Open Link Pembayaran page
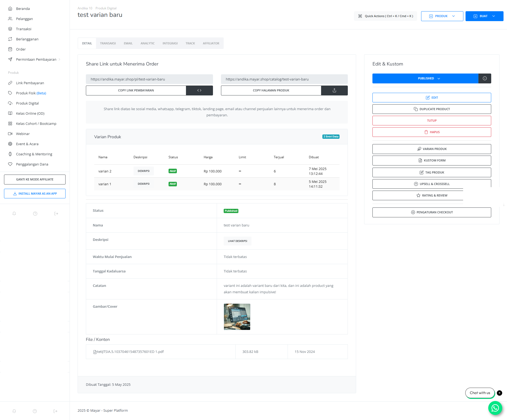 [30, 83]
